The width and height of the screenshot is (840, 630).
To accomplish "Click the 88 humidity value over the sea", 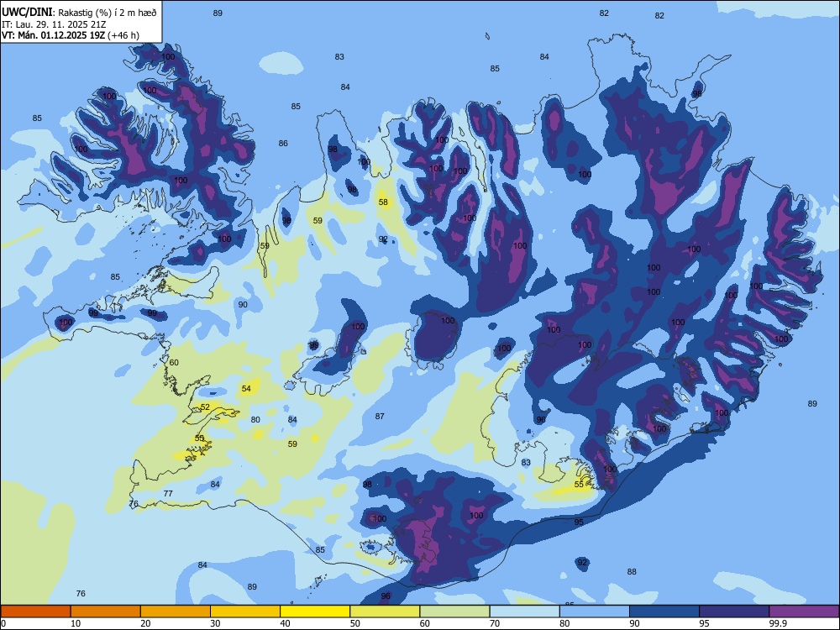I will tap(633, 572).
